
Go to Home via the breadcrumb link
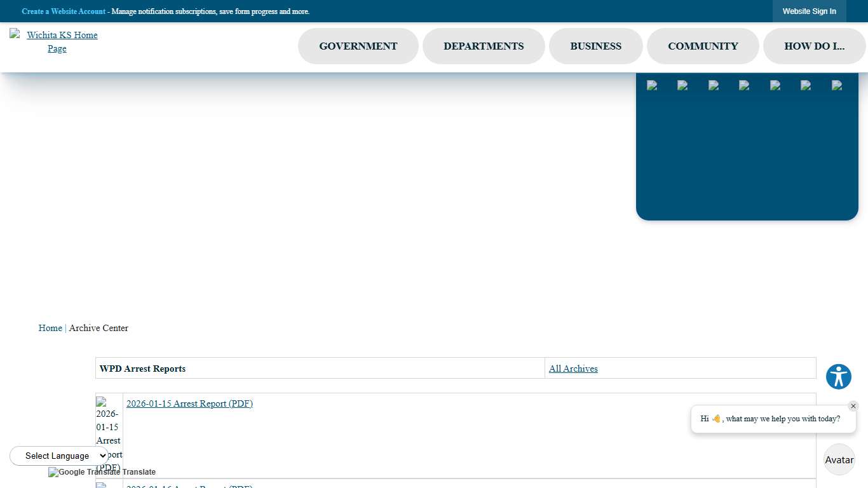50,328
